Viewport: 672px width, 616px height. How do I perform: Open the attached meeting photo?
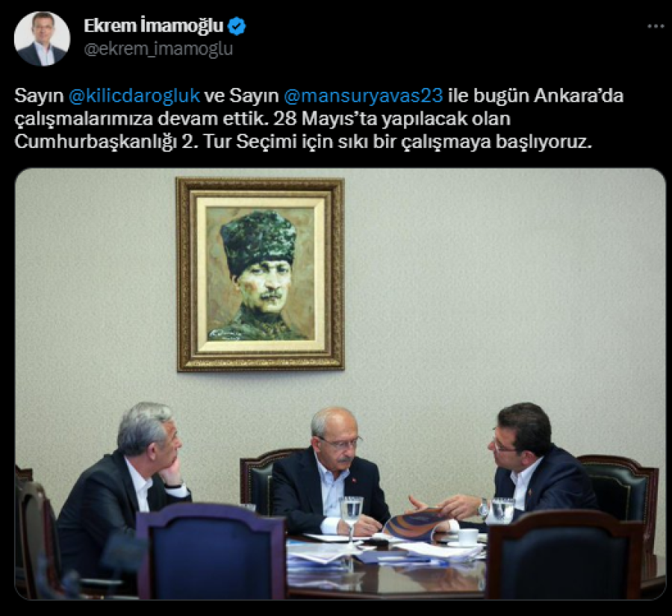[x=340, y=384]
